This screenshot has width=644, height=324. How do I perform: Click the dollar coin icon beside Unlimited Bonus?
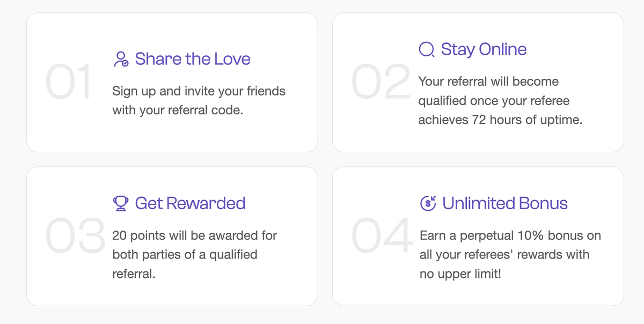[428, 203]
